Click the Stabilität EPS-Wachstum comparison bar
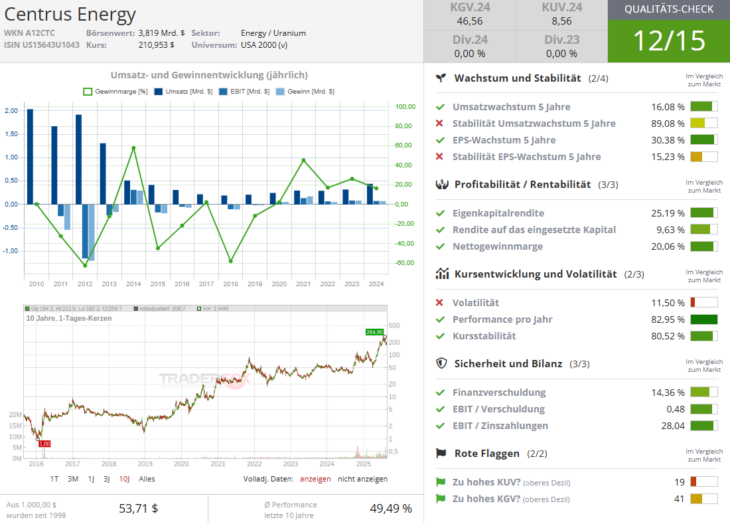This screenshot has height=522, width=730. tap(704, 156)
